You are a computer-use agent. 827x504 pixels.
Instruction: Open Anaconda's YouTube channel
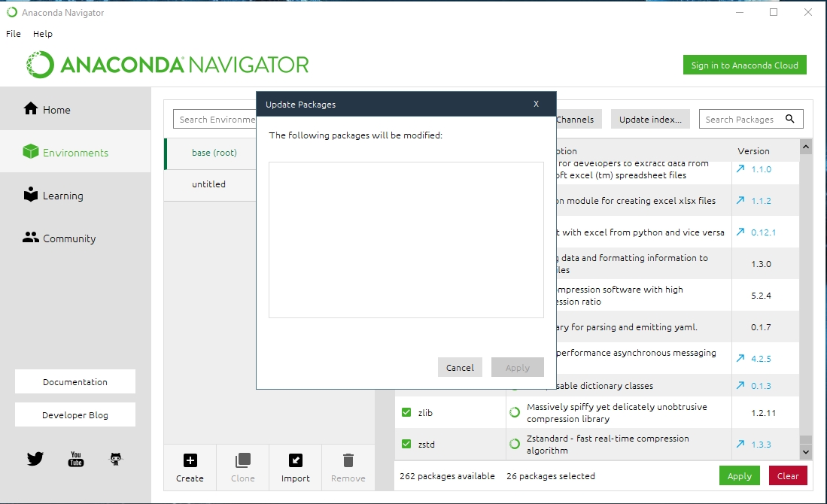click(x=75, y=458)
